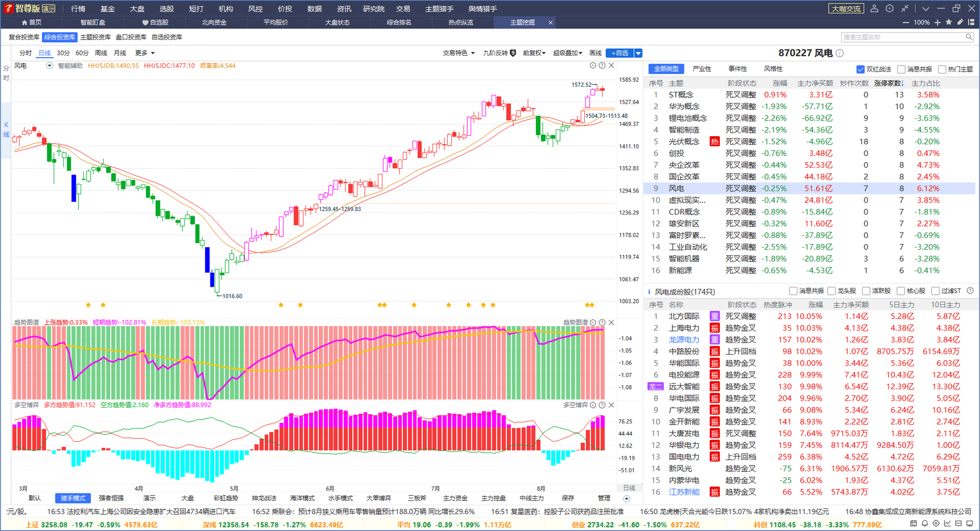Image resolution: width=980 pixels, height=531 pixels.
Task: Select the 主题投资库 tab
Action: click(95, 37)
